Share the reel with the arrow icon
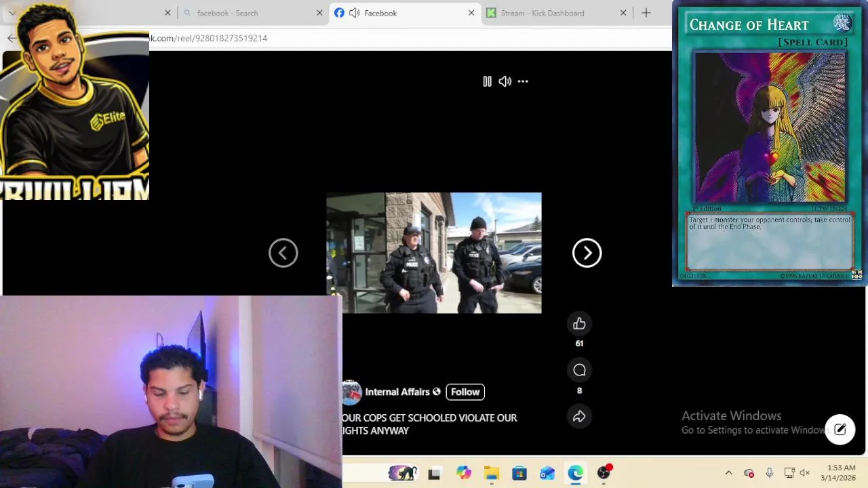 pyautogui.click(x=579, y=417)
